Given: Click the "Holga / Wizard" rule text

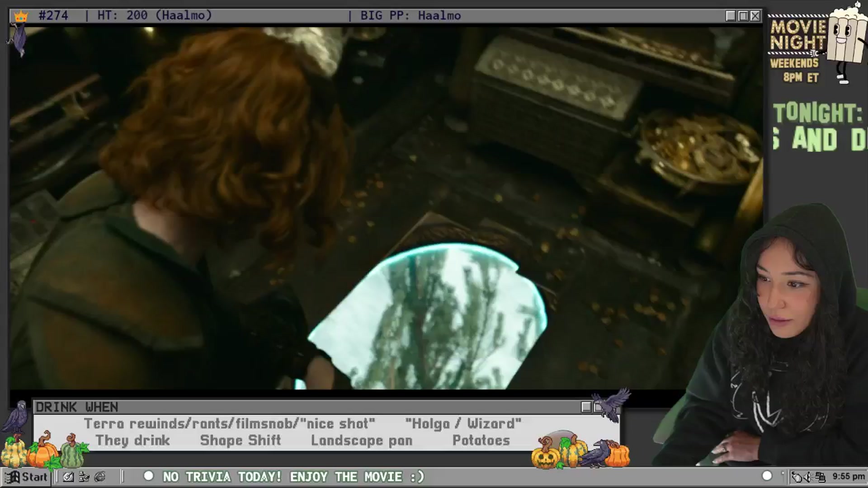Looking at the screenshot, I should click(x=463, y=423).
